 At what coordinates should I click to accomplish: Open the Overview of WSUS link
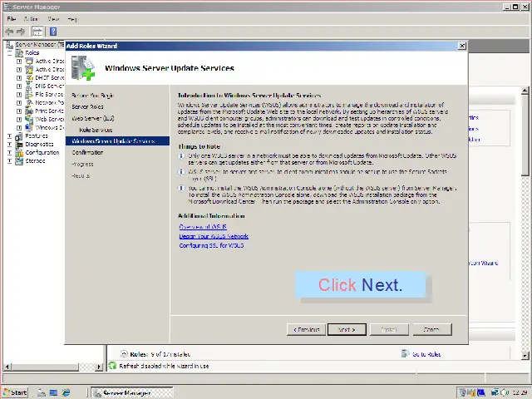tap(203, 227)
